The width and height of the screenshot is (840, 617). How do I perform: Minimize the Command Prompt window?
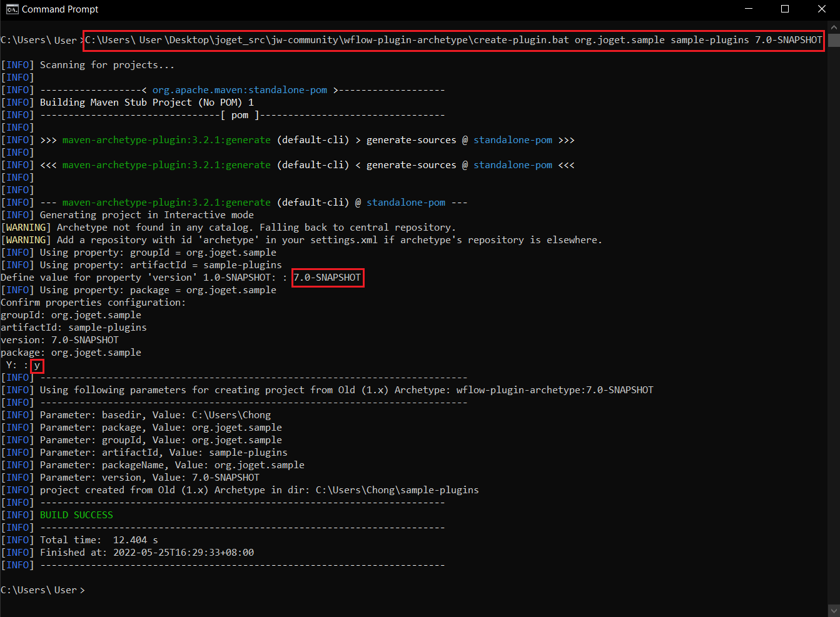pos(748,9)
